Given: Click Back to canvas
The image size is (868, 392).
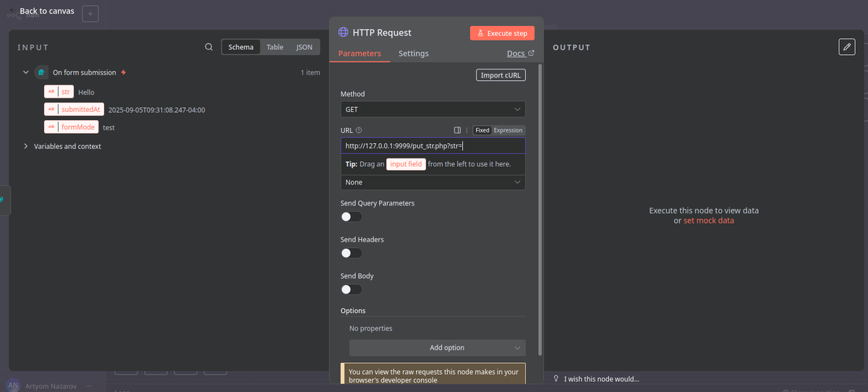Looking at the screenshot, I should coord(47,11).
